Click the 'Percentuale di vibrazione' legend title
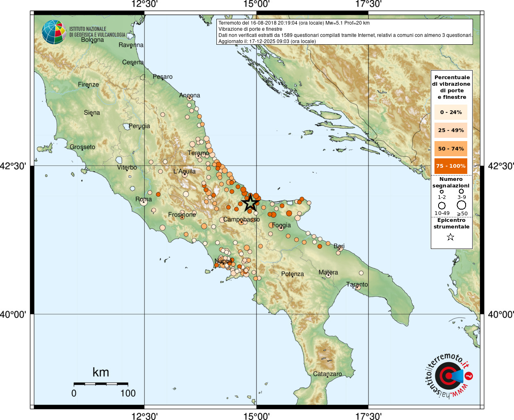This screenshot has width=514, height=420. pos(451,87)
